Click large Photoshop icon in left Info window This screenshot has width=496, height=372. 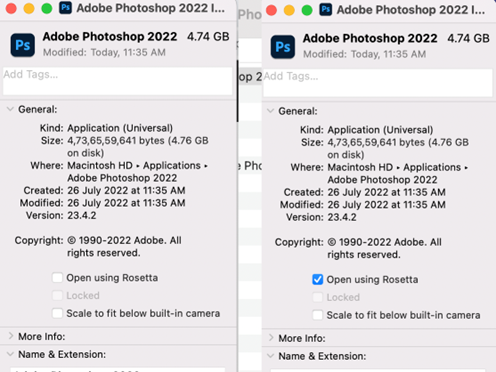[x=23, y=45]
